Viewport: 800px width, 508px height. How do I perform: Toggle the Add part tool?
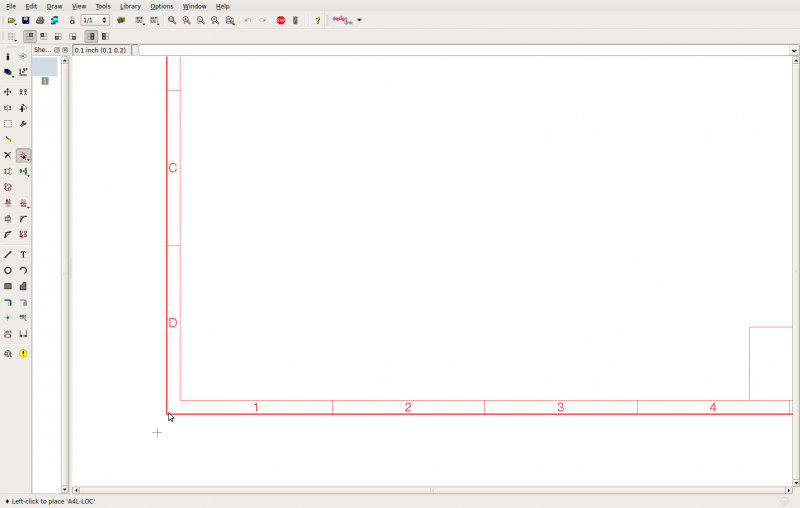pos(23,156)
